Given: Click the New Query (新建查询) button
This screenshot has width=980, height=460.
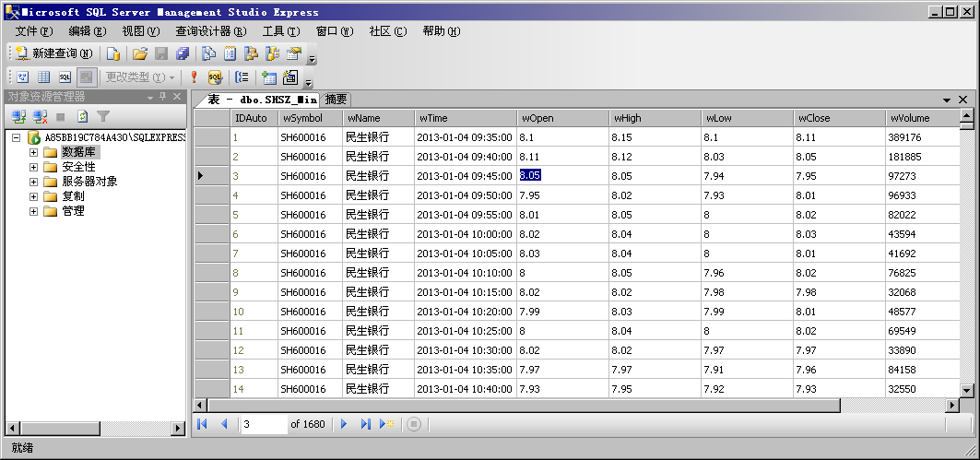Looking at the screenshot, I should point(55,53).
